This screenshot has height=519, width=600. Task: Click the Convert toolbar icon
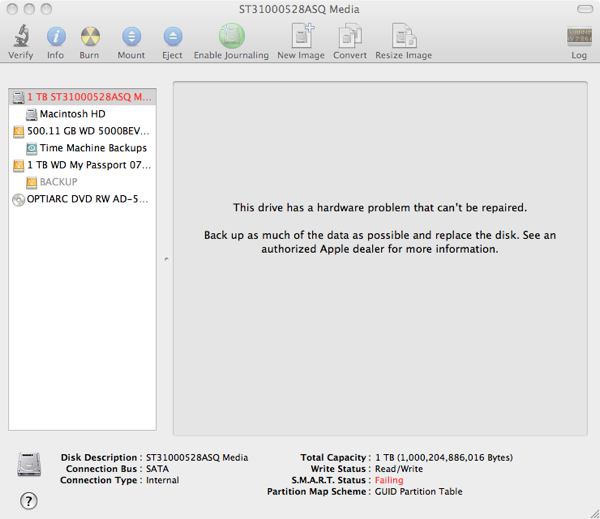tap(350, 36)
